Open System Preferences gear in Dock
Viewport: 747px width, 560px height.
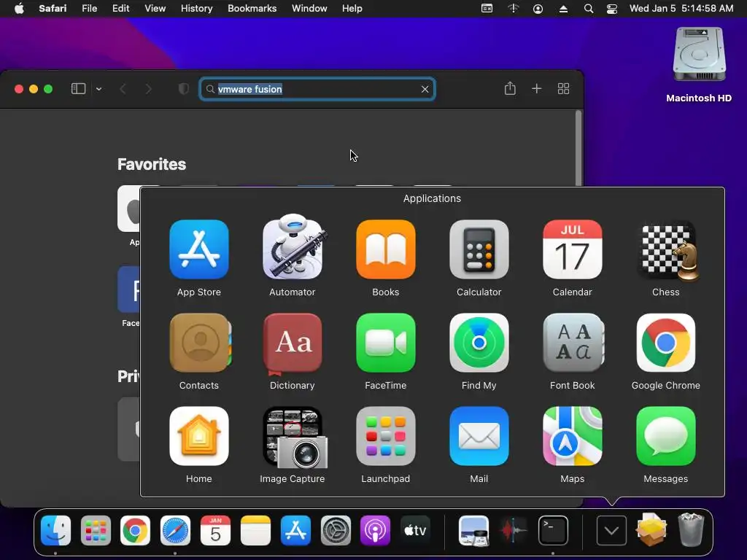(336, 530)
